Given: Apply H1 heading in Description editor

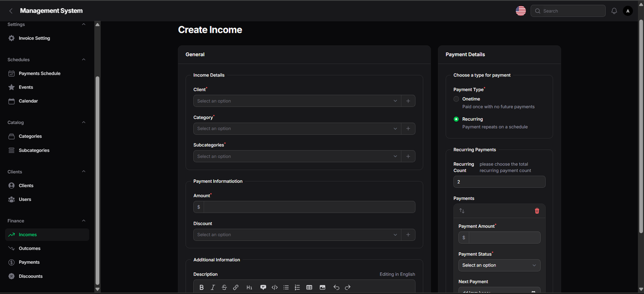Looking at the screenshot, I should [x=249, y=287].
